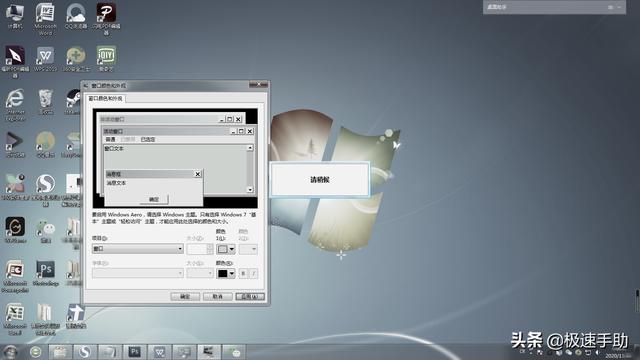This screenshot has width=640, height=360.
Task: Open the Microsoft Excel desktop shortcut
Action: click(15, 319)
